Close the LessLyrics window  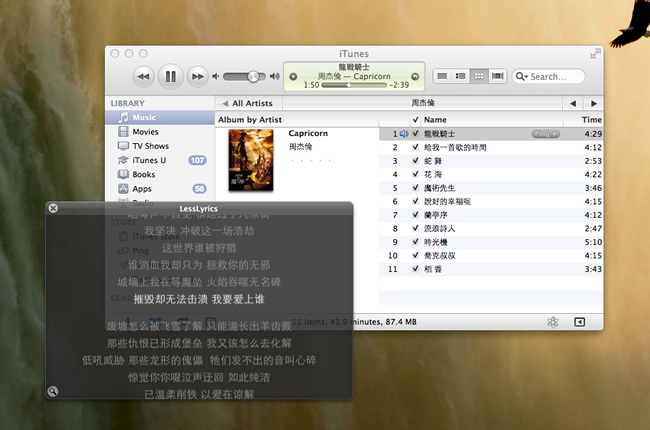click(x=53, y=208)
